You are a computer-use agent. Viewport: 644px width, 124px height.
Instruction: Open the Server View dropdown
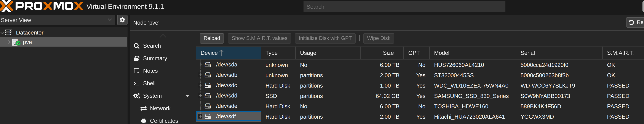point(110,20)
